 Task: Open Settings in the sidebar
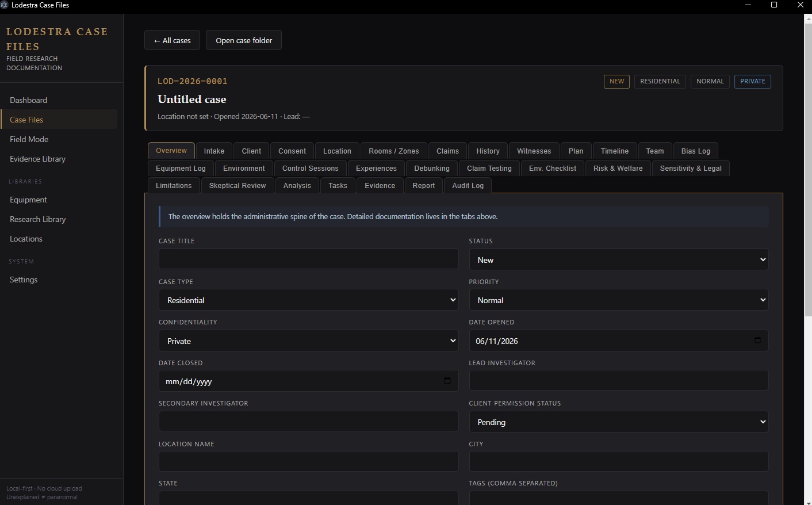point(59,280)
